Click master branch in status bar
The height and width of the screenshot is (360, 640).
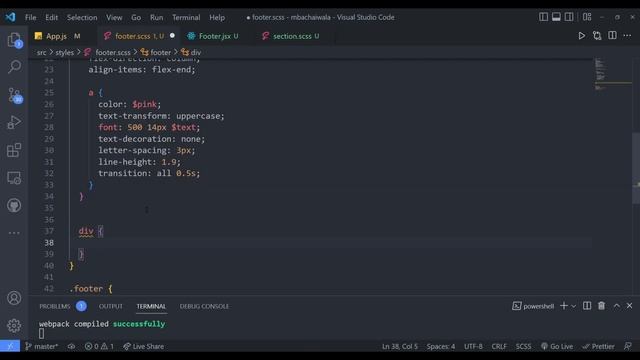(41, 346)
